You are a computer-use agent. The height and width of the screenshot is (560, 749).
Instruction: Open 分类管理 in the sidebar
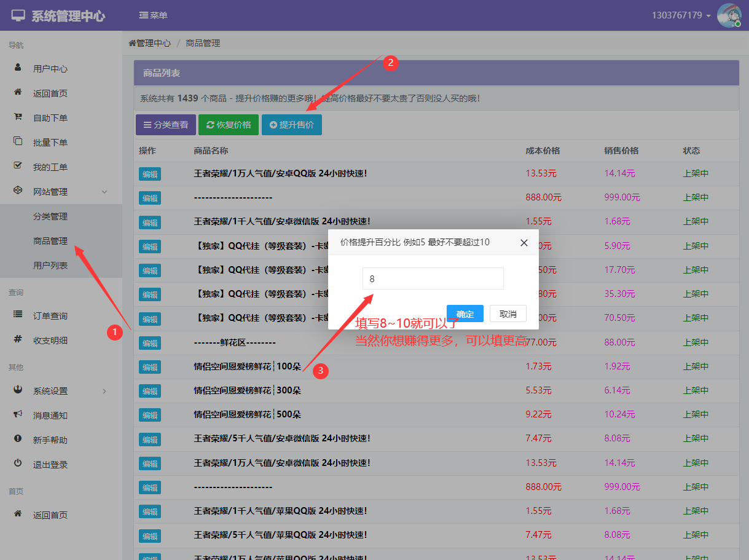click(x=50, y=216)
